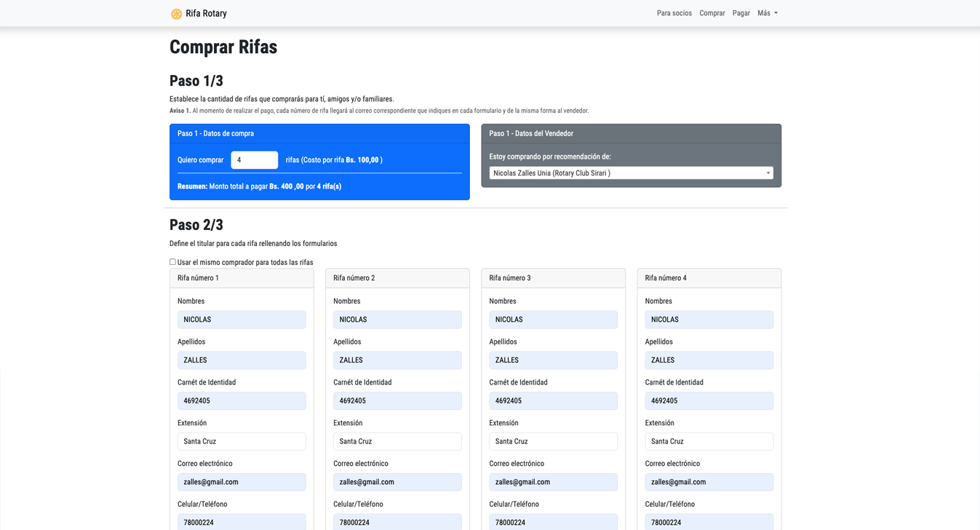Click Nombres field in Rifa número 1

[242, 320]
